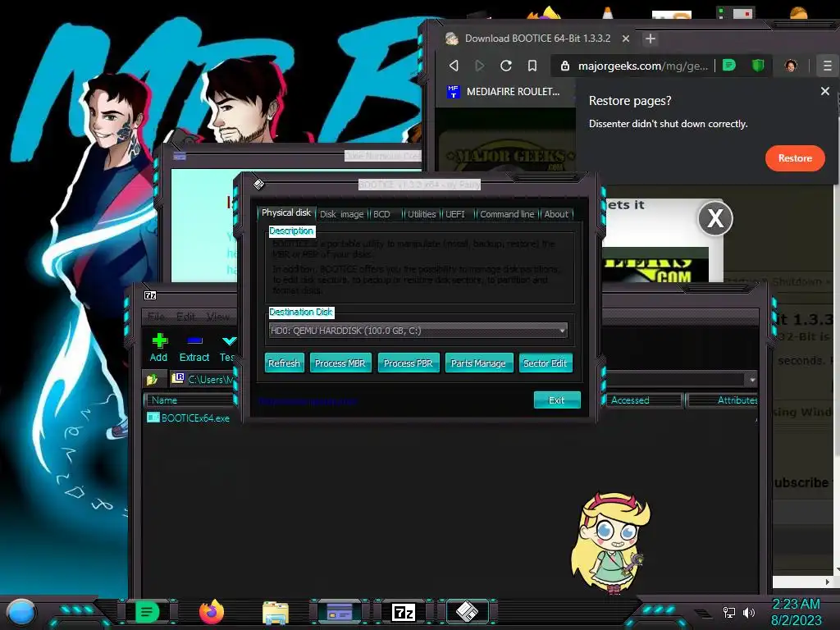Click the green shield icon in address bar
840x630 pixels.
[x=757, y=66]
